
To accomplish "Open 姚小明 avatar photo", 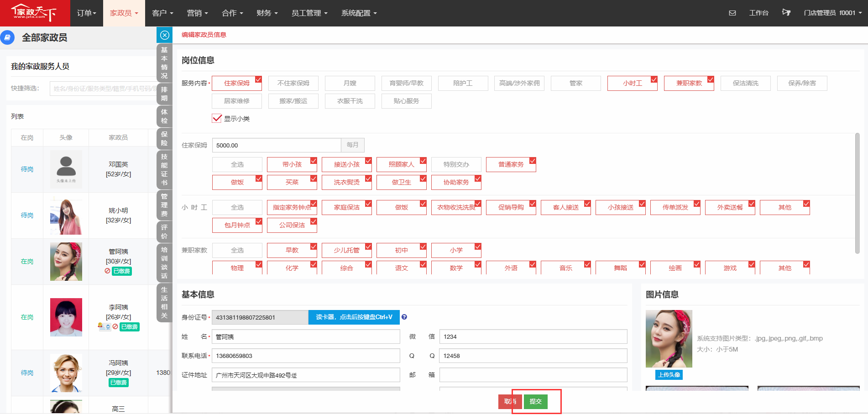I will (x=66, y=215).
